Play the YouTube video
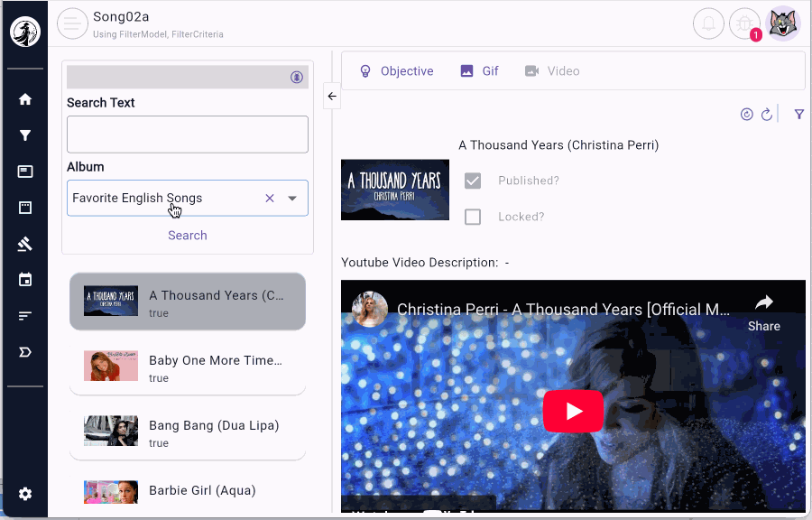Image resolution: width=812 pixels, height=520 pixels. coord(573,412)
